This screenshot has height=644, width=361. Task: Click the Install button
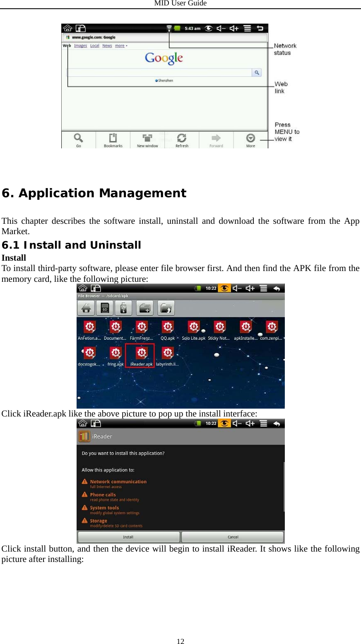coord(128,537)
